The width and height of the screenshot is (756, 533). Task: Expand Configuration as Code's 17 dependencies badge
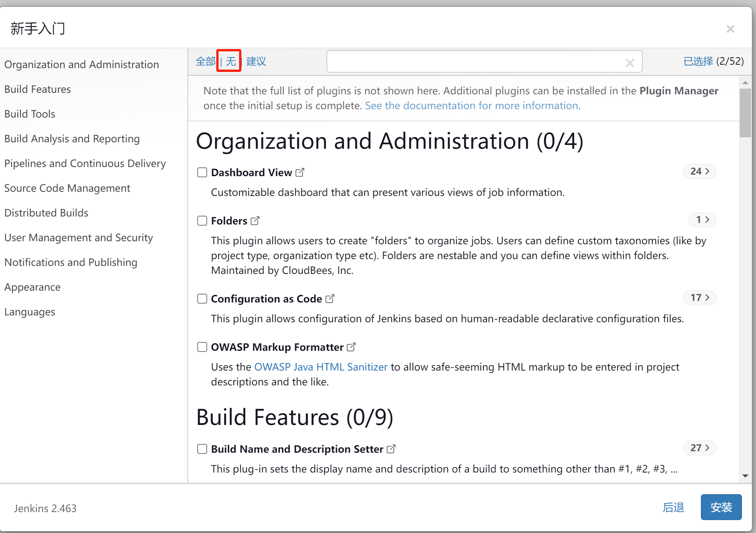click(x=699, y=298)
